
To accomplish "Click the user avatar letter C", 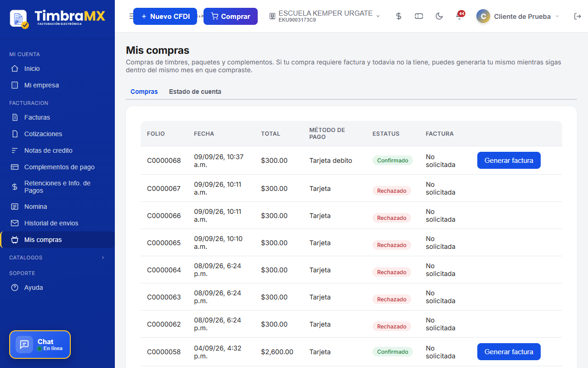I will tap(483, 17).
